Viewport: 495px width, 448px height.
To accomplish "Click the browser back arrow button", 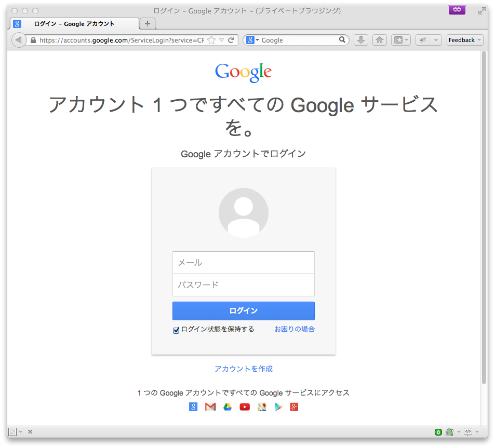I will (x=18, y=40).
